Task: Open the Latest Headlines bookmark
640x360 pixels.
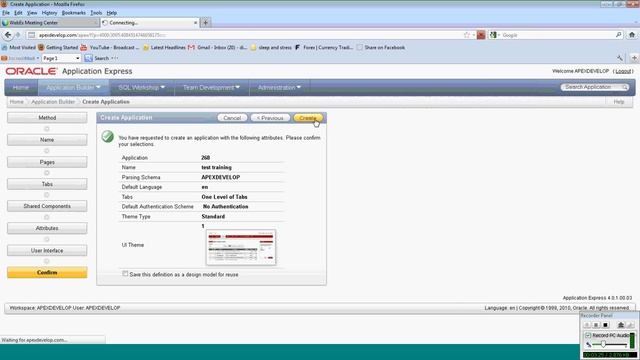Action: click(164, 47)
